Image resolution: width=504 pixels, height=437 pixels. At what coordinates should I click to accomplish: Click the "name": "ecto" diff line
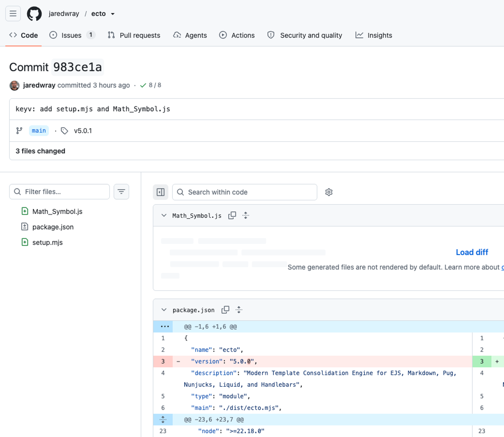pos(312,350)
